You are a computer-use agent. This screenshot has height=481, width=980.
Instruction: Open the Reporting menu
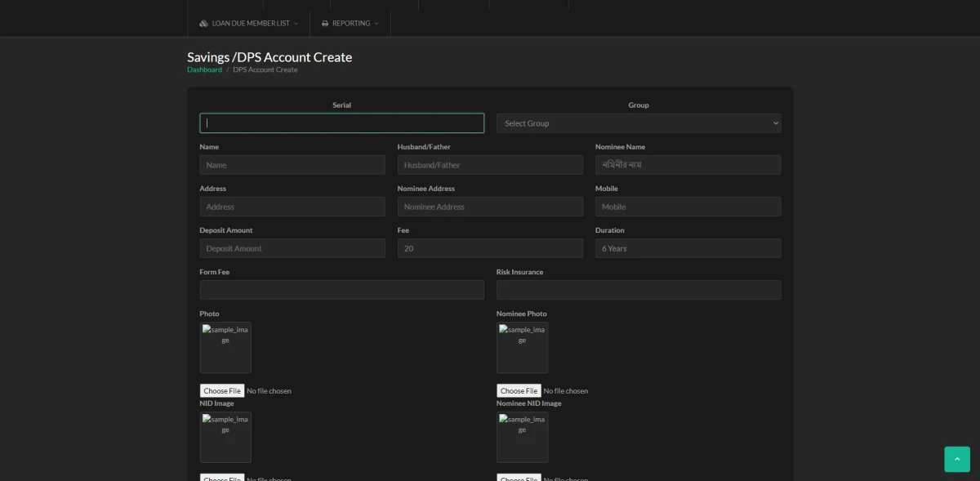coord(351,24)
